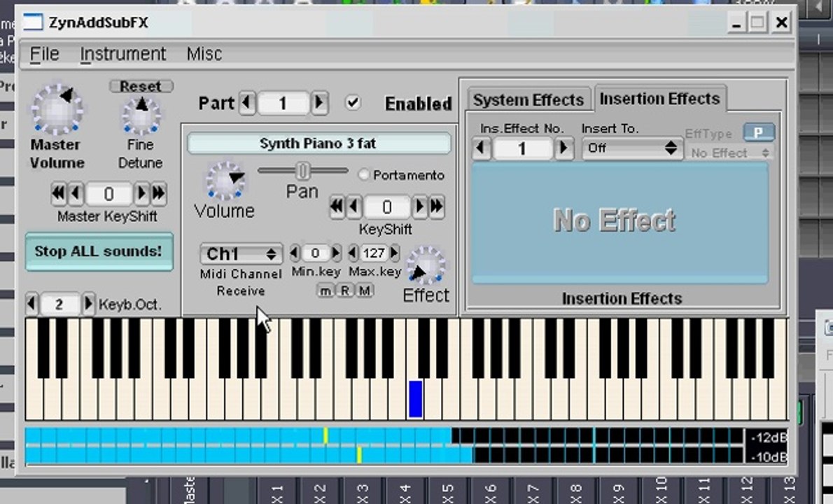This screenshot has width=833, height=504.
Task: Click the Pan slider handle
Action: (303, 171)
